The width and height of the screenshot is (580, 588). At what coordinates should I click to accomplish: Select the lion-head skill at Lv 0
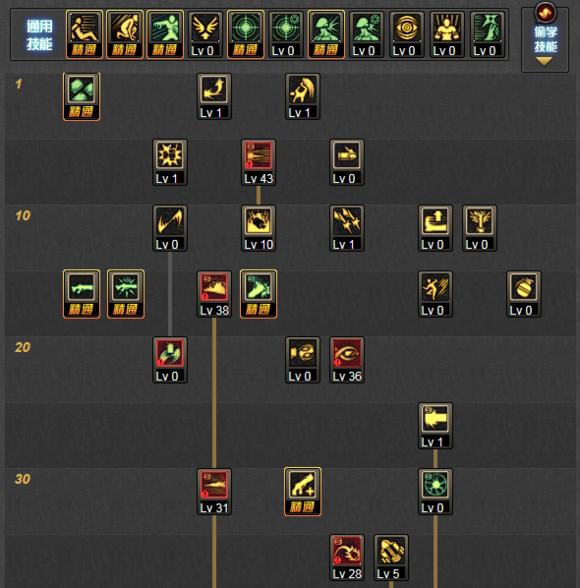click(x=480, y=228)
